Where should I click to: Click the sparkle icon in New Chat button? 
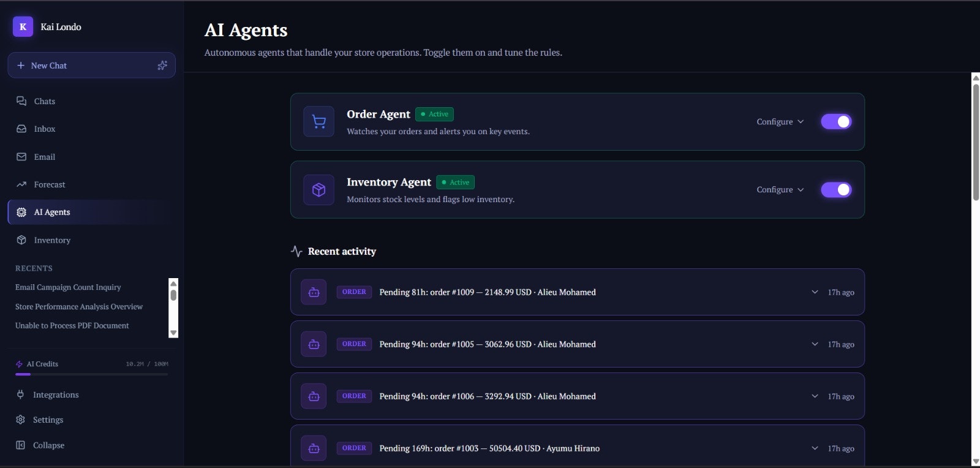pyautogui.click(x=162, y=66)
